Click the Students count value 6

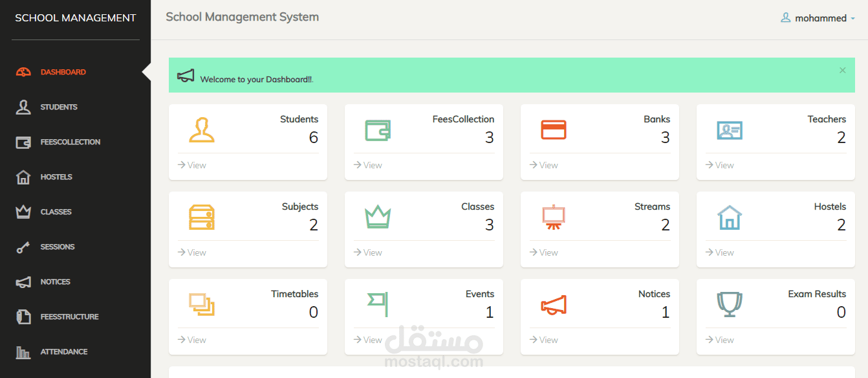pyautogui.click(x=314, y=137)
